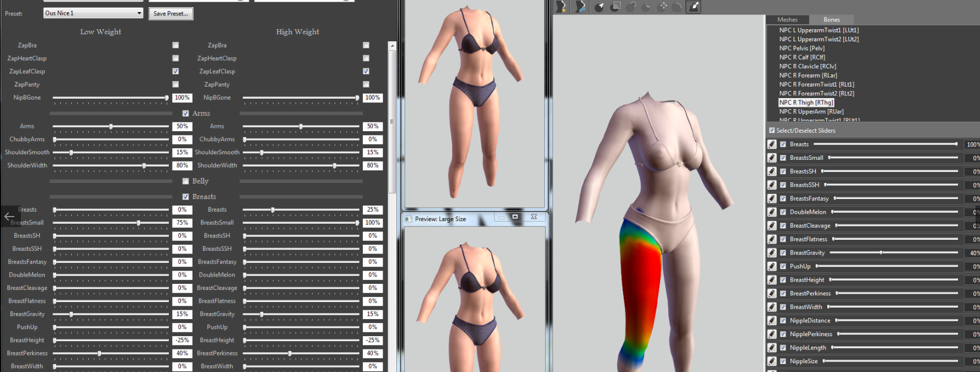980x372 pixels.
Task: Click the edit pencil icon for BreastGravity
Action: click(x=772, y=253)
